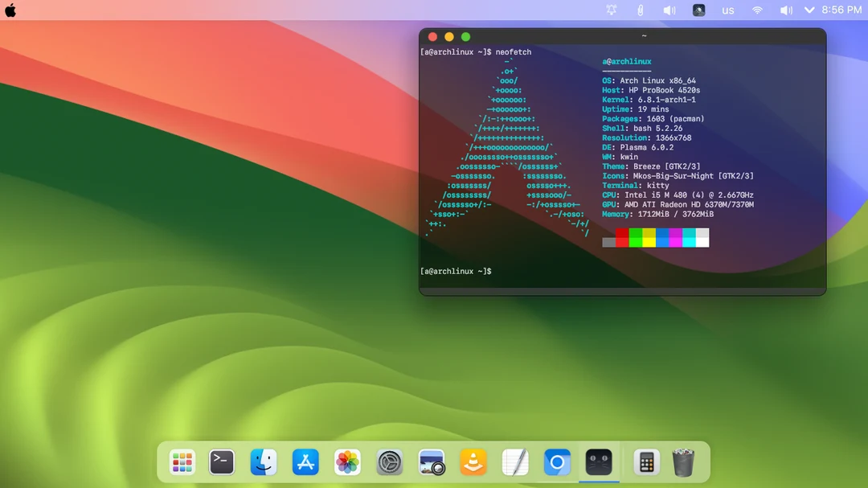This screenshot has height=488, width=868.
Task: Click the notification bell in the menu bar
Action: [611, 10]
